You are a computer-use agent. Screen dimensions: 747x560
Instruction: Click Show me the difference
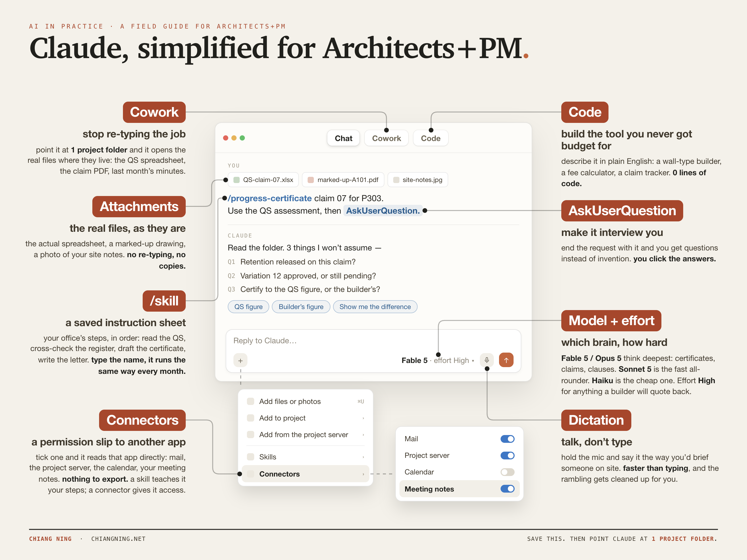pos(375,306)
